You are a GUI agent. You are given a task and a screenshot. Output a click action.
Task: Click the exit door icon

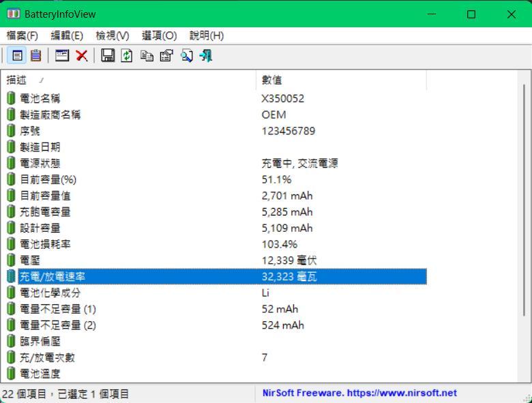[206, 56]
